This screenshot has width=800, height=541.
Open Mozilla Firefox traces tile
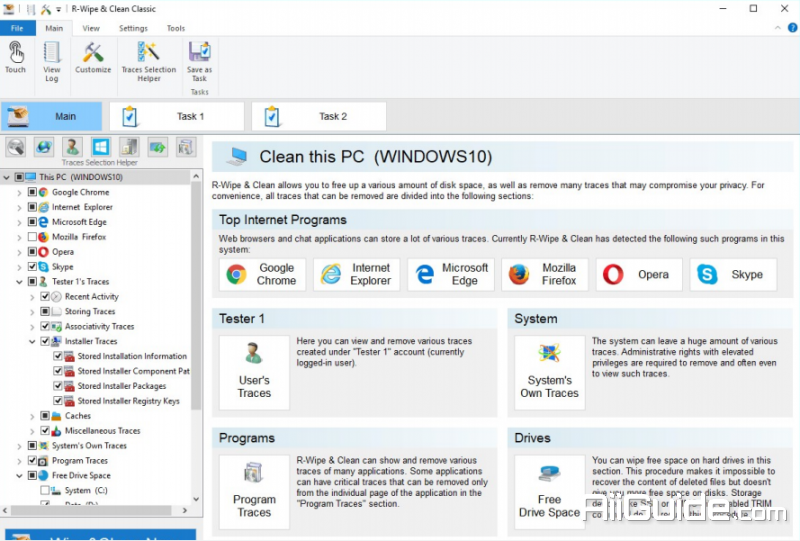coord(544,275)
